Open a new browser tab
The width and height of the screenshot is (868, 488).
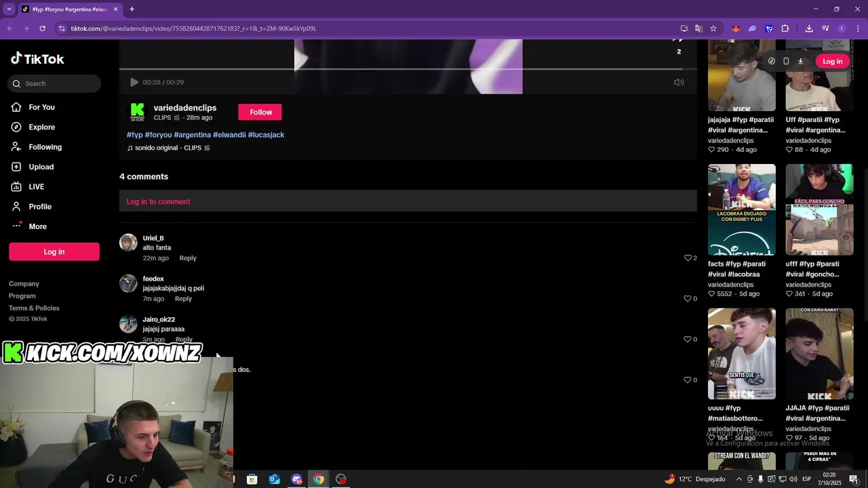click(132, 9)
